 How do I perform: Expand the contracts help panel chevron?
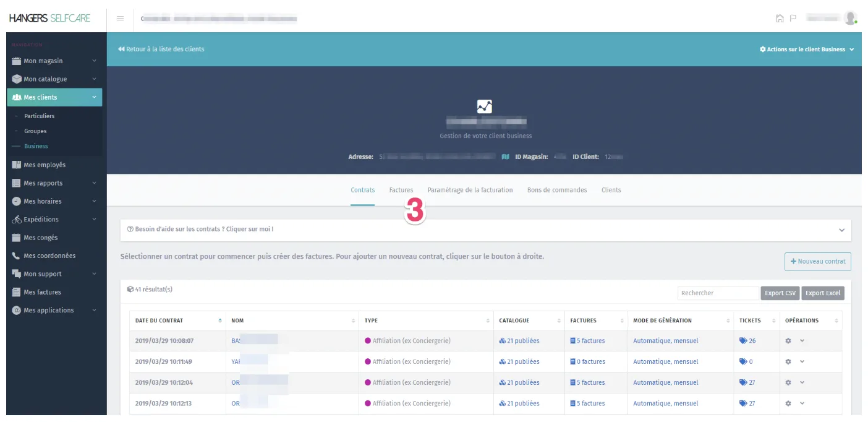point(841,230)
